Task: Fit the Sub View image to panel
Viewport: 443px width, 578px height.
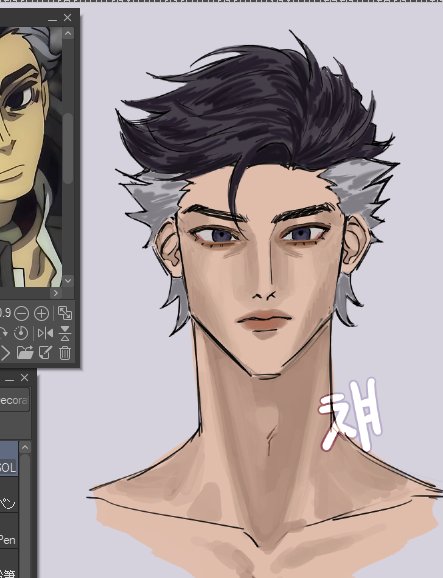Action: point(65,313)
